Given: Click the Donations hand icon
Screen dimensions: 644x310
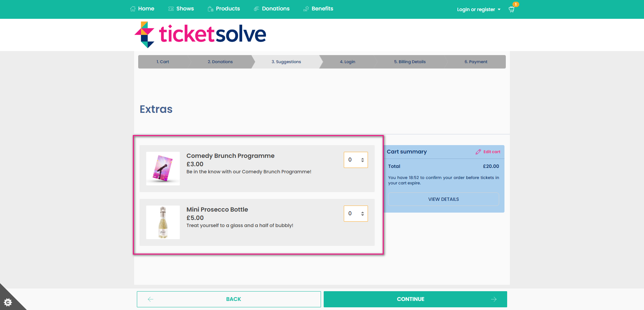Looking at the screenshot, I should [x=257, y=9].
